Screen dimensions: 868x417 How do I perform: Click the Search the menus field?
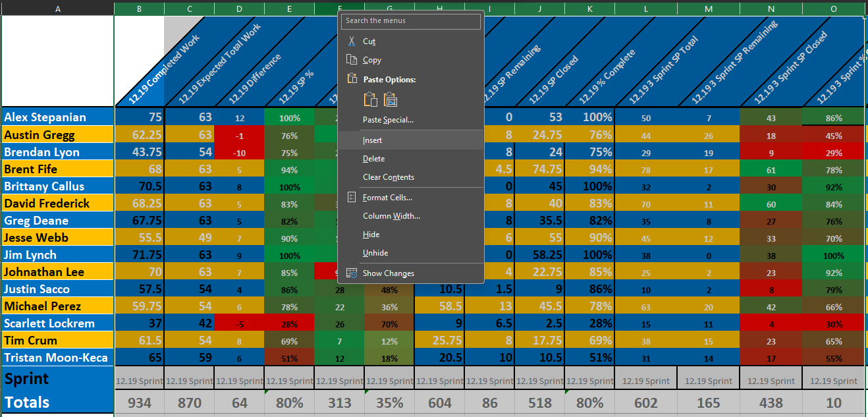(411, 21)
